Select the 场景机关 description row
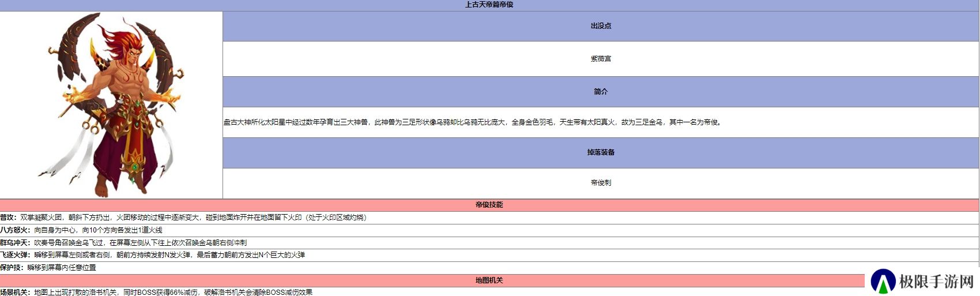Viewport: 980px width, 296px height. [x=489, y=292]
